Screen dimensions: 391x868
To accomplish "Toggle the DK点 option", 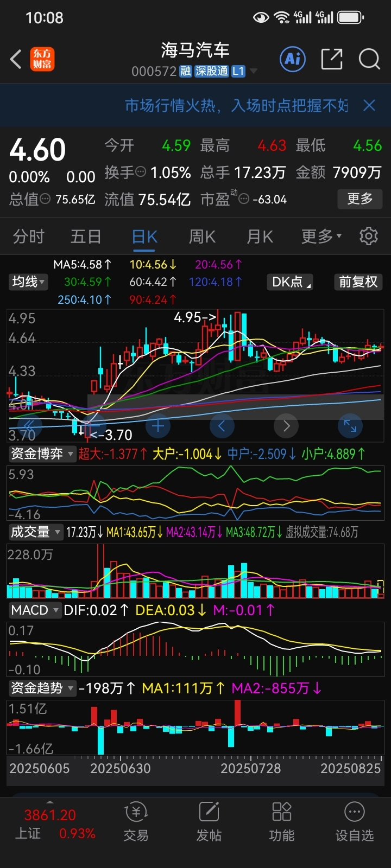I will pos(291,282).
